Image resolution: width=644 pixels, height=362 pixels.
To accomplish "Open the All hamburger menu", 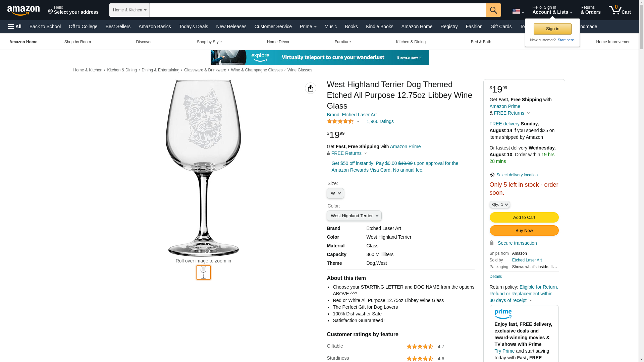I will tap(15, 26).
